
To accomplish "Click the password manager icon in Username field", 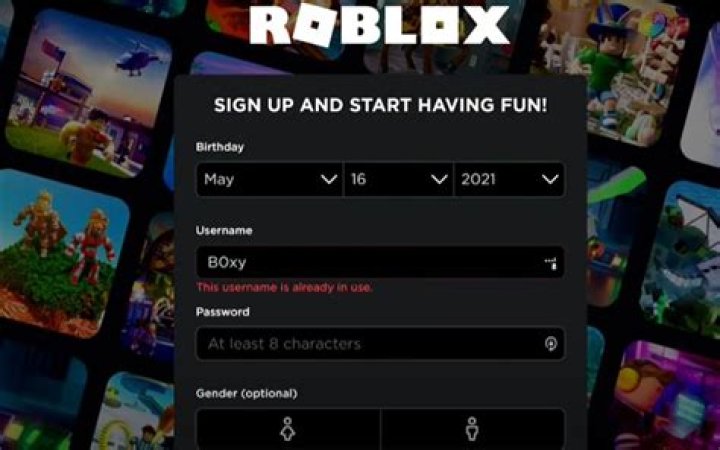I will pyautogui.click(x=551, y=263).
